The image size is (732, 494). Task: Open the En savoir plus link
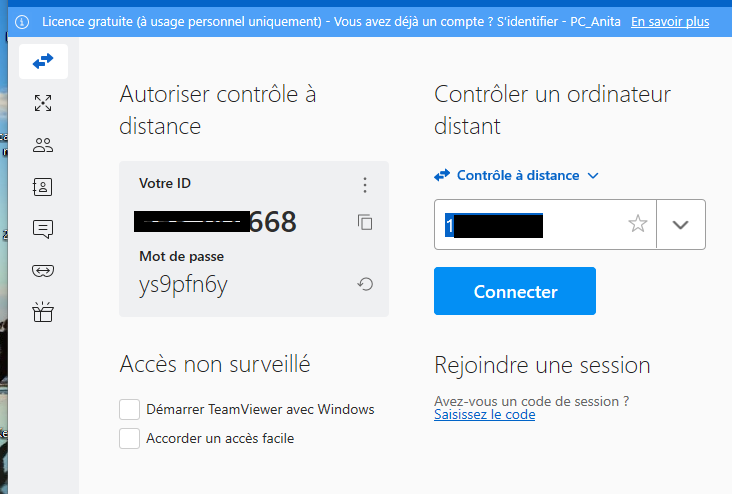click(x=669, y=21)
